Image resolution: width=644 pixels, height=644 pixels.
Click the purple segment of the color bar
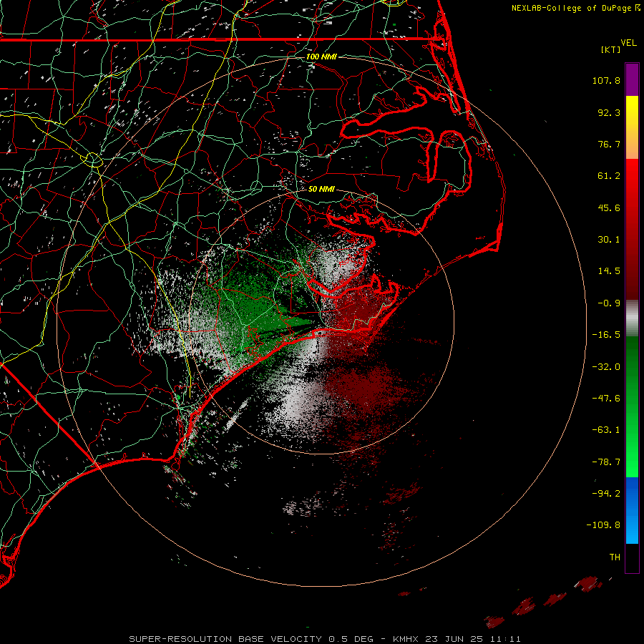pyautogui.click(x=632, y=79)
